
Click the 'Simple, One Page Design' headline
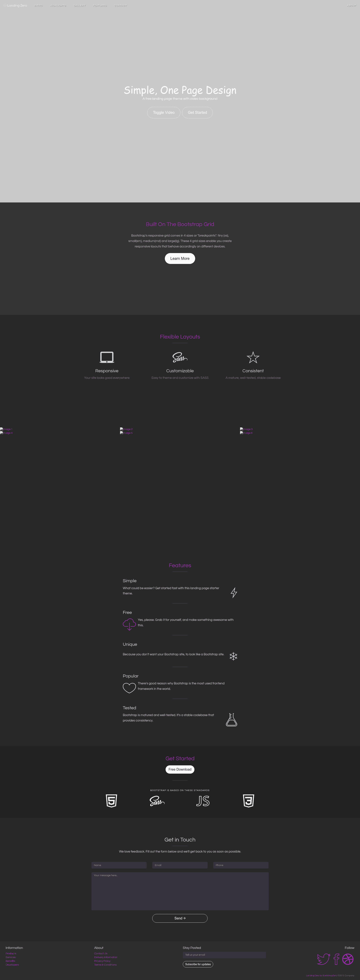pos(180,90)
